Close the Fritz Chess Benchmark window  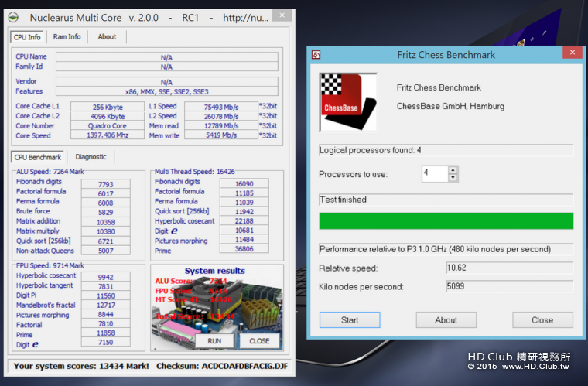point(573,53)
